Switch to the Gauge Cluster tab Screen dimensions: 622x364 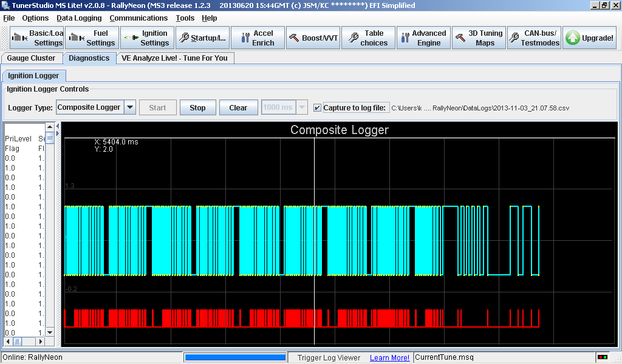(33, 58)
